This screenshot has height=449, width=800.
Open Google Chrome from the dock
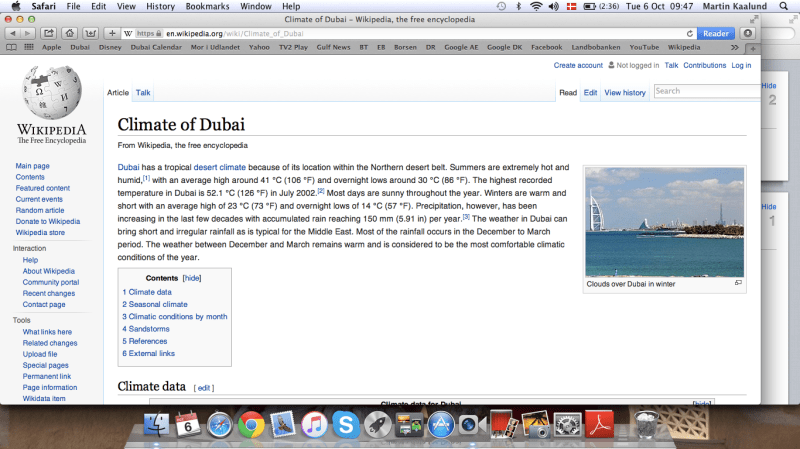pos(250,425)
